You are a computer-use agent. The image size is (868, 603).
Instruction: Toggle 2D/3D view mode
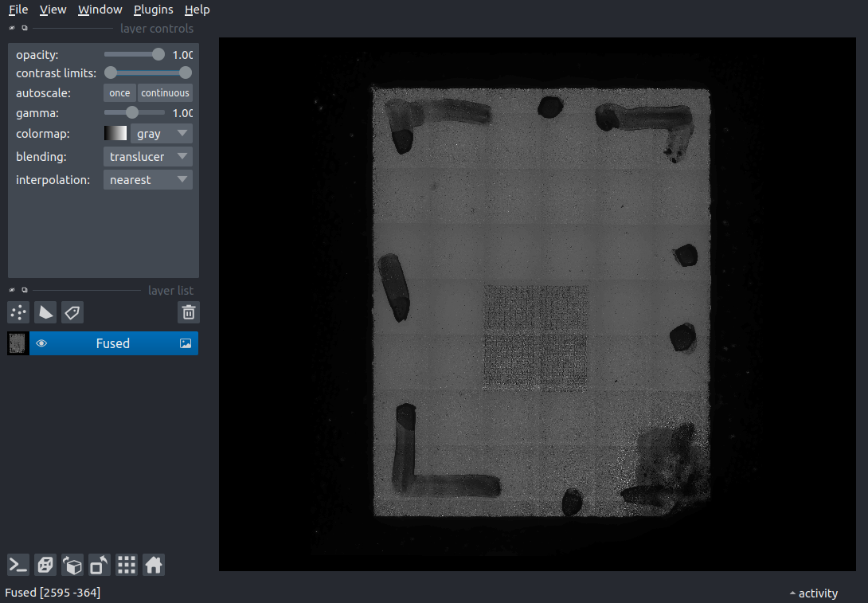pos(45,565)
